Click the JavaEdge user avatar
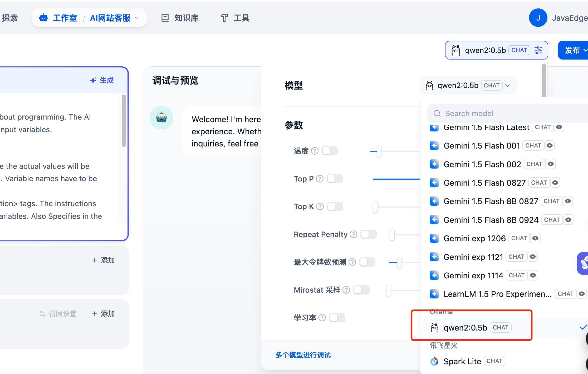 tap(538, 18)
